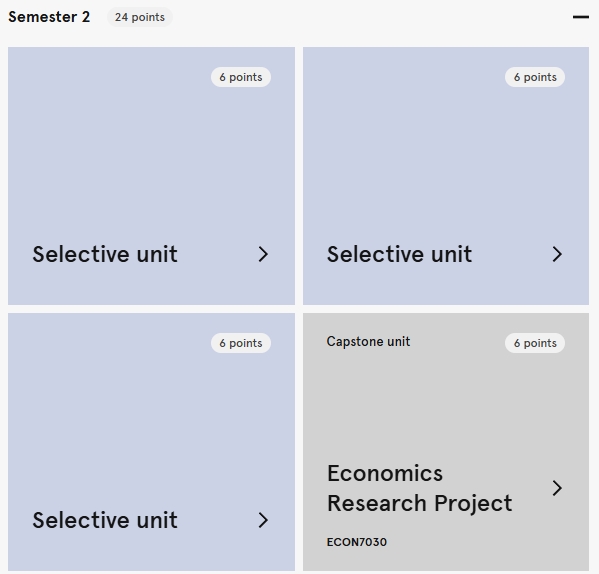The image size is (599, 574).
Task: Click the ECON7030 unit code
Action: [357, 542]
